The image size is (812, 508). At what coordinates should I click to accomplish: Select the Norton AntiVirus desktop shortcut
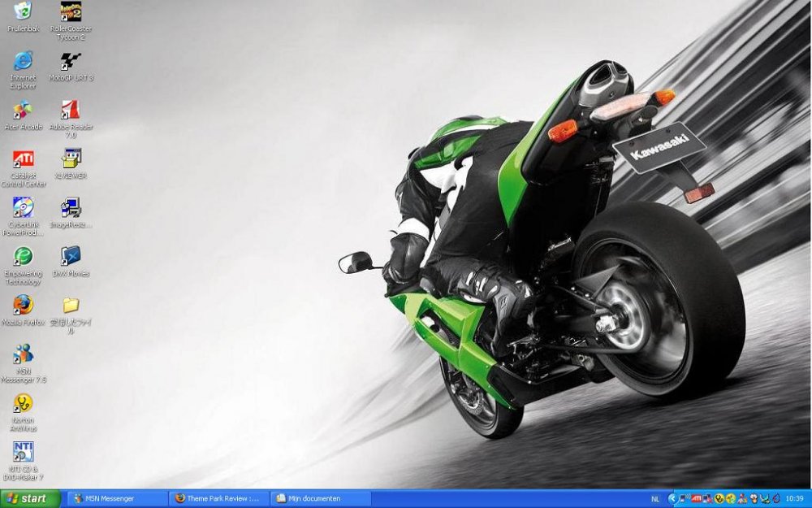click(23, 403)
